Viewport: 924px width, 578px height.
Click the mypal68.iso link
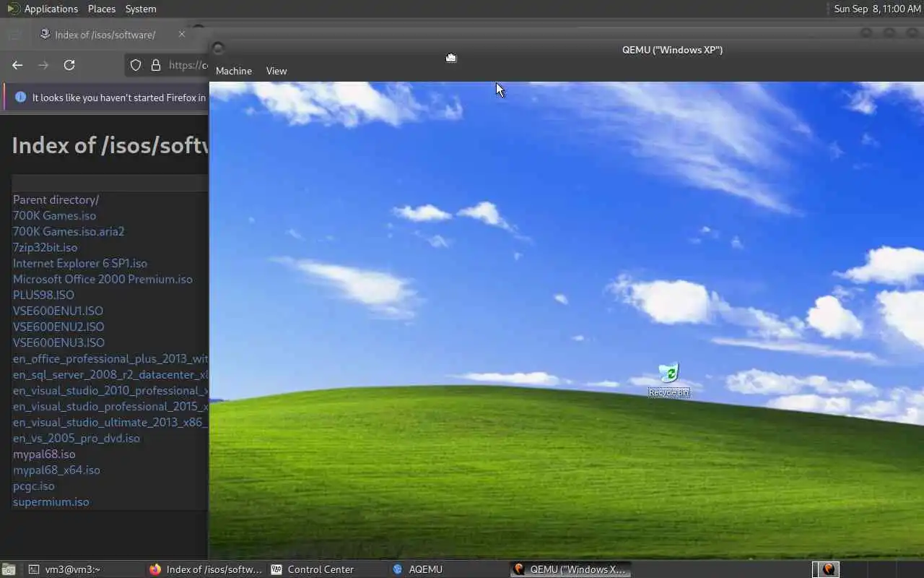[44, 454]
